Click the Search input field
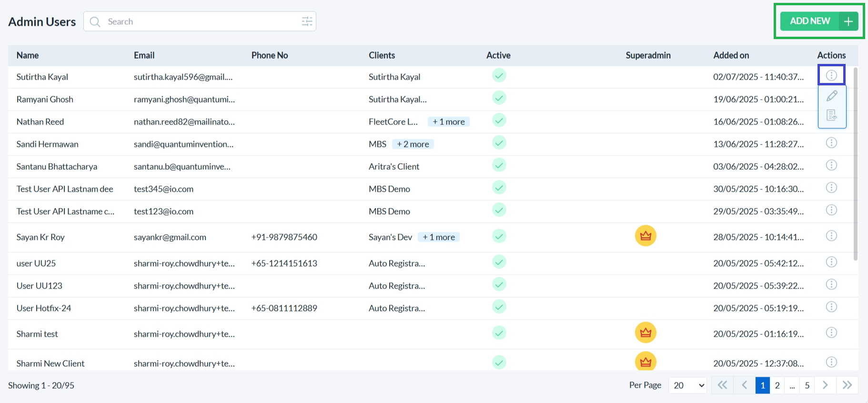868x403 pixels. point(200,21)
